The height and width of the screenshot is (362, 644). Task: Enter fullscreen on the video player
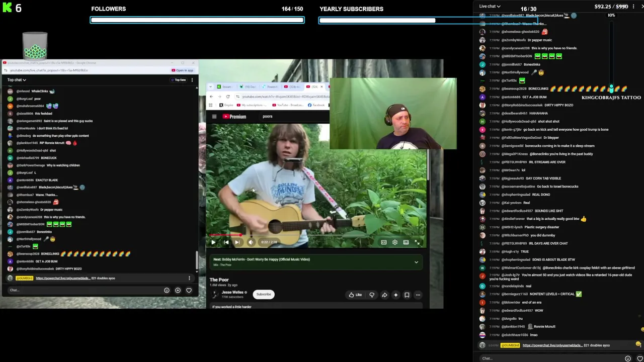tap(417, 242)
